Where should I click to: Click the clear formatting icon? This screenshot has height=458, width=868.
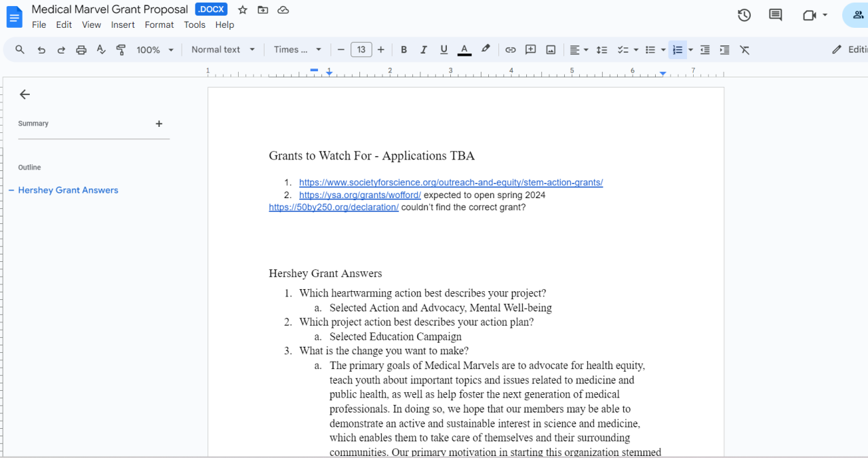pyautogui.click(x=745, y=50)
